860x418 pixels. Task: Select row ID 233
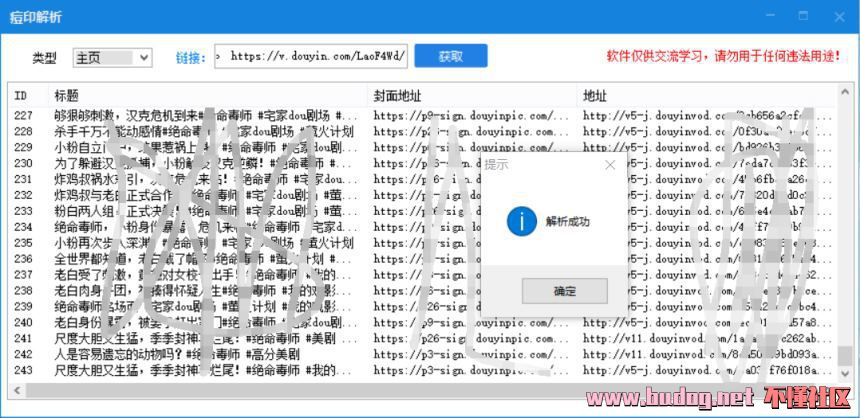click(422, 211)
